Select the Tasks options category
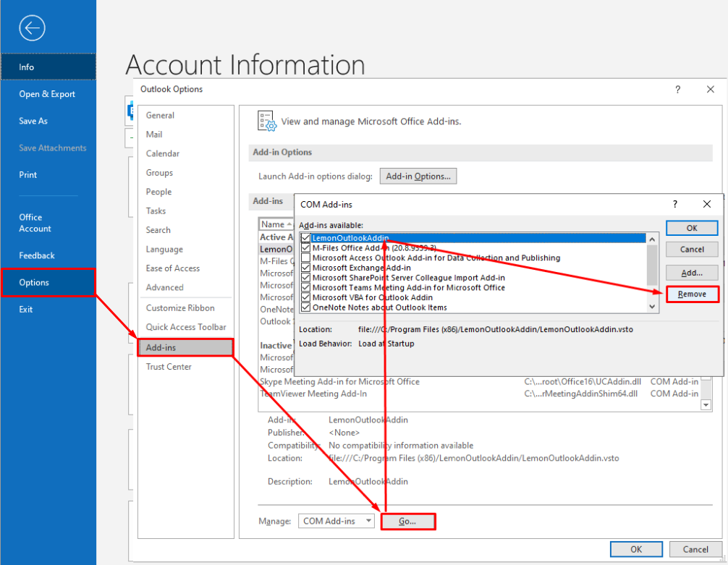728x565 pixels. 186,211
